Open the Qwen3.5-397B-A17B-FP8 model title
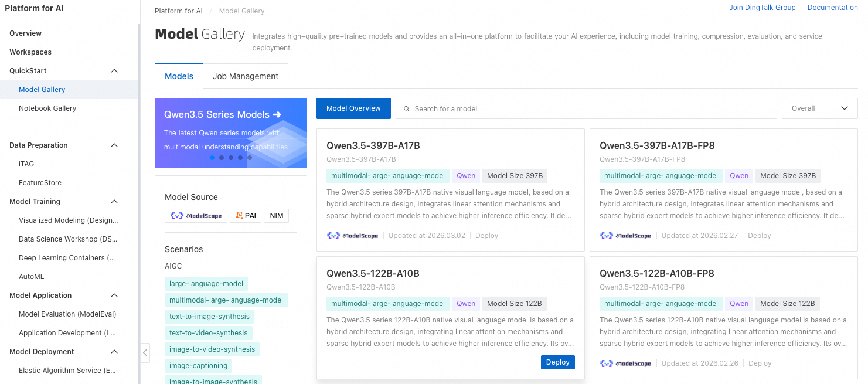Screen dimensions: 868x384 (657, 146)
